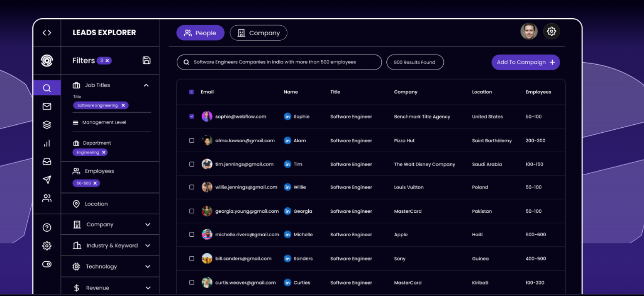The height and width of the screenshot is (296, 644).
Task: Toggle the select-all checkbox in the table header
Action: click(191, 92)
